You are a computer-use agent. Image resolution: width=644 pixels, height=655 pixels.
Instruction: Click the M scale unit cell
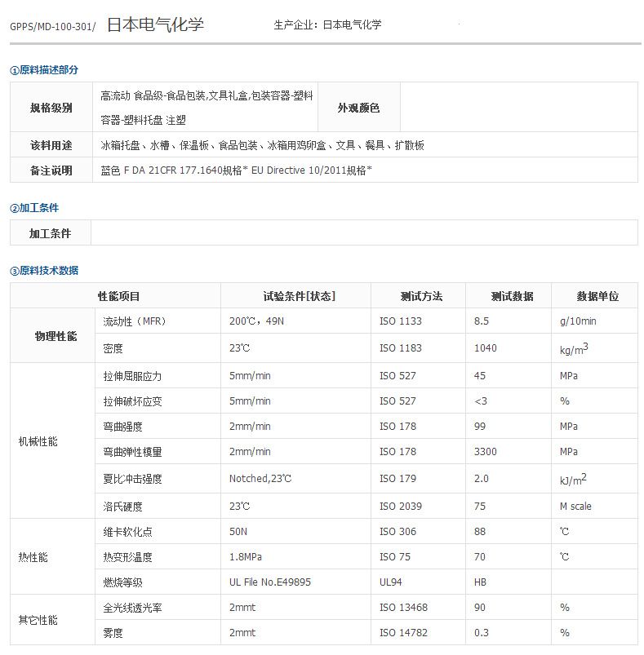(x=595, y=507)
